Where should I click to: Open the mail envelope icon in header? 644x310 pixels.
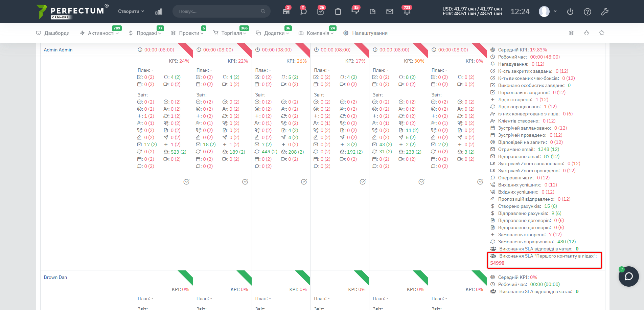[x=390, y=12]
